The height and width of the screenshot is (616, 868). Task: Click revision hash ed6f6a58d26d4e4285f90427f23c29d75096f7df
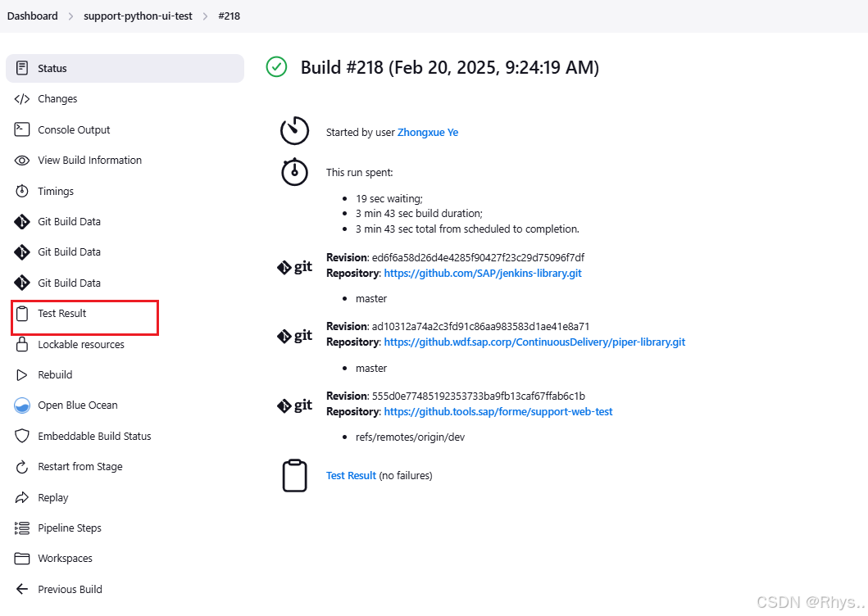[479, 257]
